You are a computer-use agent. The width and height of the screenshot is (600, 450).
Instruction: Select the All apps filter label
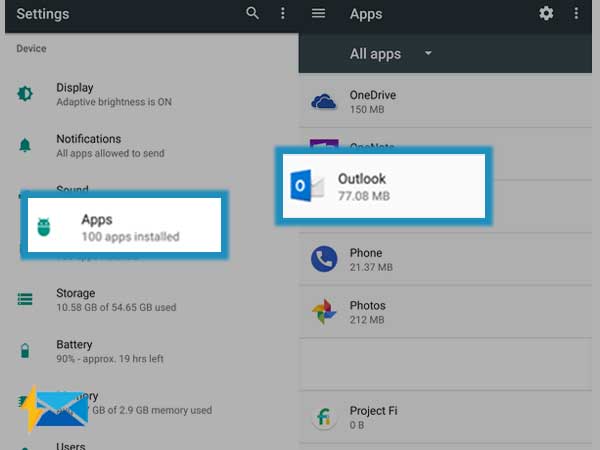click(375, 54)
